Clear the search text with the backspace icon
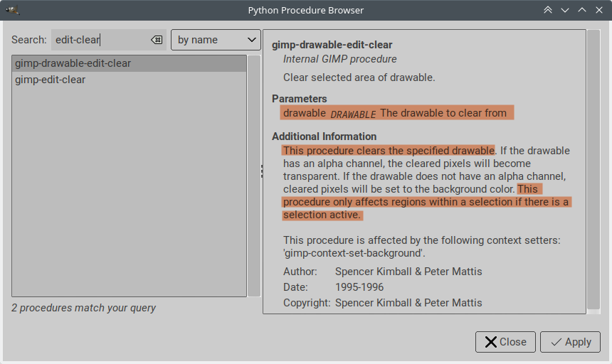This screenshot has height=364, width=612. tap(157, 40)
